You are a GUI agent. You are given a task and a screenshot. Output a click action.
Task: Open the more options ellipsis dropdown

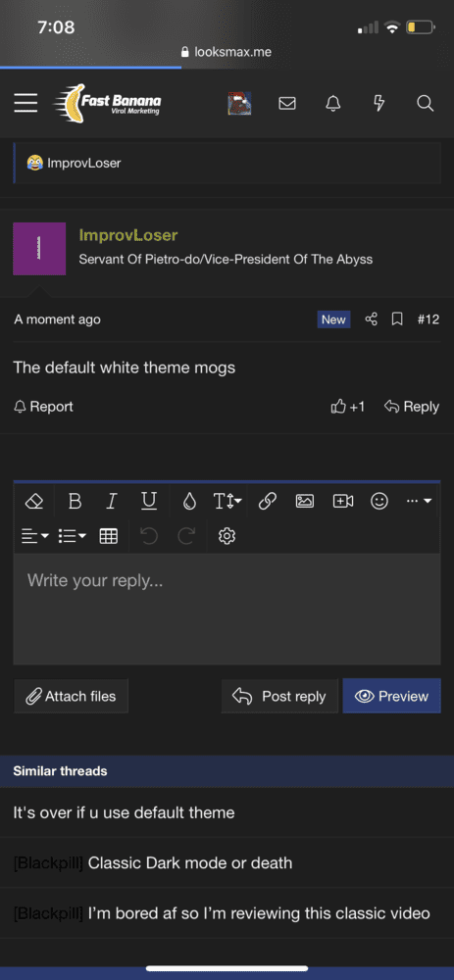point(419,501)
